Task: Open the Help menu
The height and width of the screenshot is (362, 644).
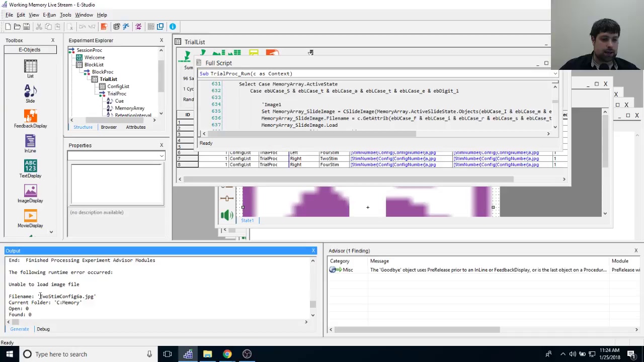Action: 102,15
